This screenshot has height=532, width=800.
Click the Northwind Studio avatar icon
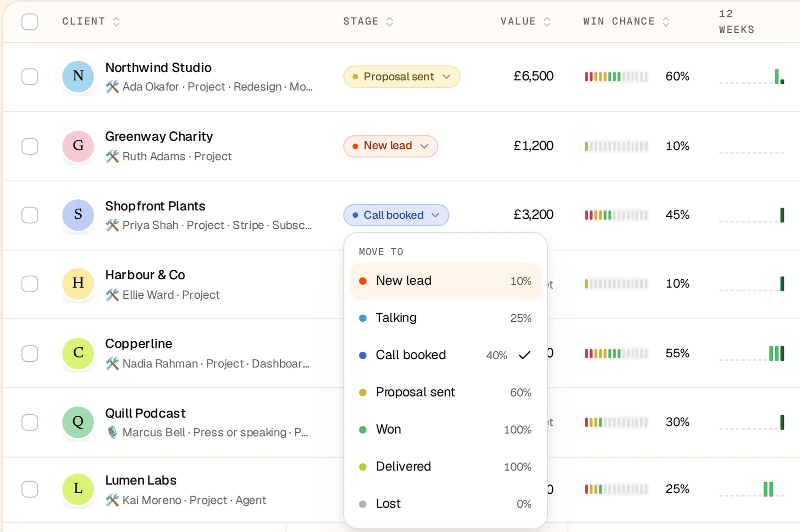click(x=78, y=76)
